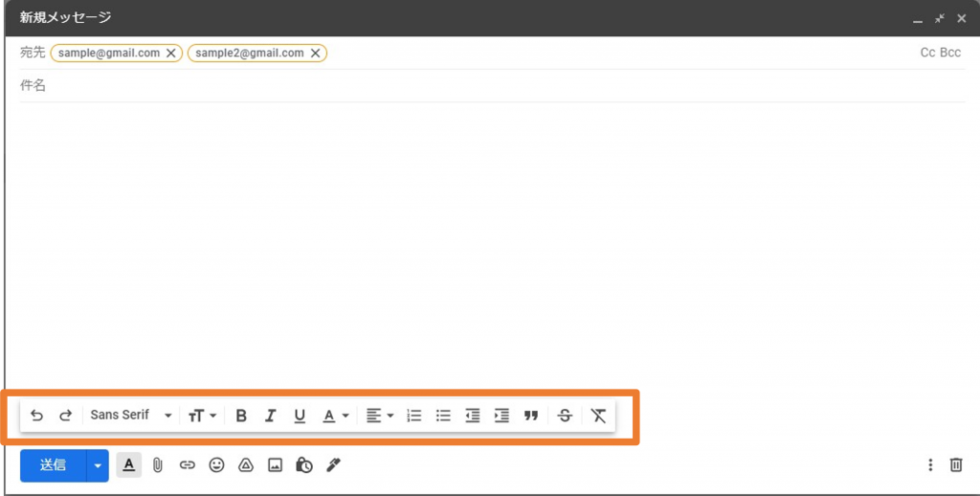The image size is (980, 496).
Task: Attach files with the paperclip
Action: click(x=158, y=464)
